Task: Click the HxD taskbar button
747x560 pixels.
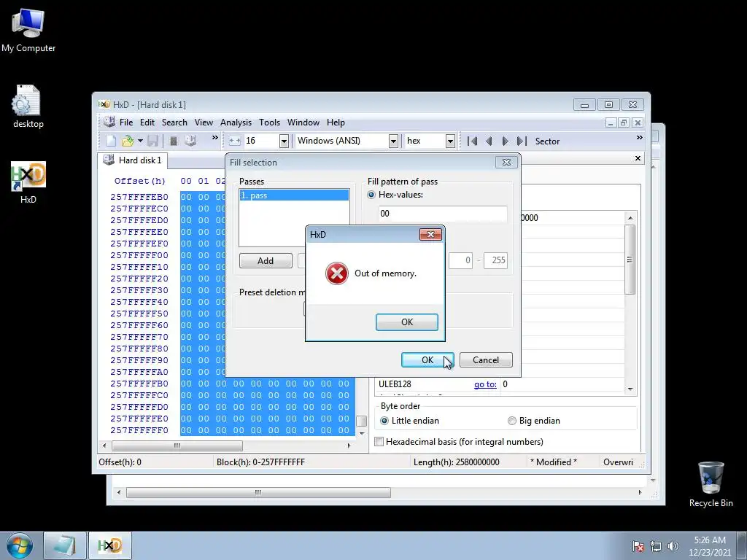Action: (x=110, y=545)
